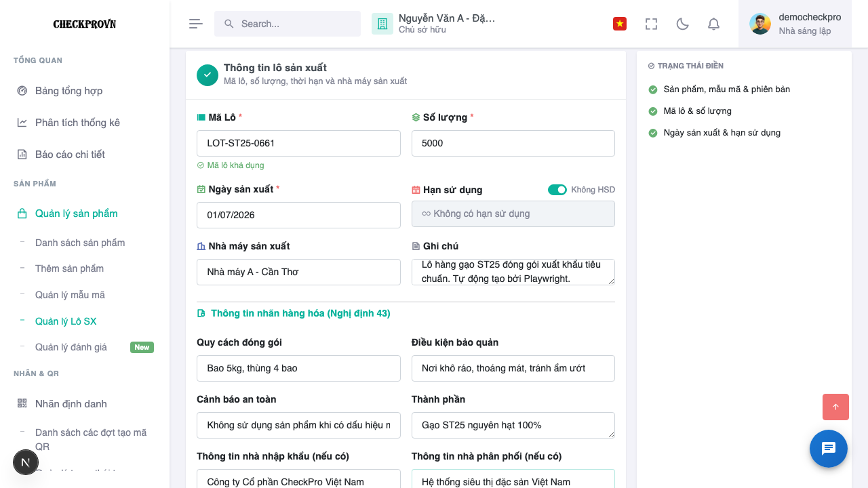Open Danh sách sản phẩm link
This screenshot has width=868, height=488.
[x=80, y=243]
